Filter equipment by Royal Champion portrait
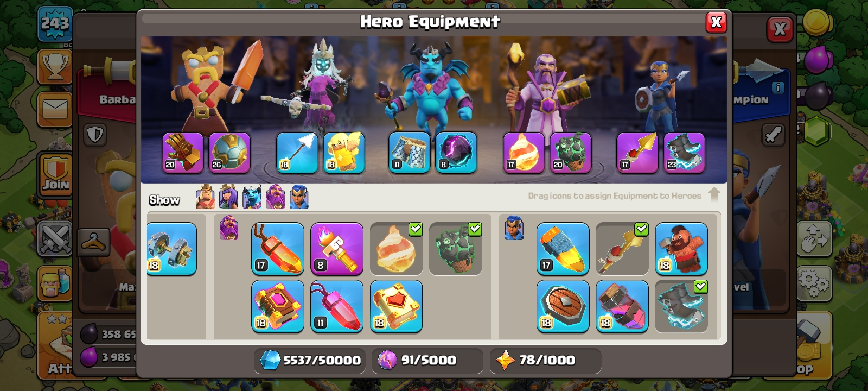This screenshot has height=391, width=868. [299, 197]
